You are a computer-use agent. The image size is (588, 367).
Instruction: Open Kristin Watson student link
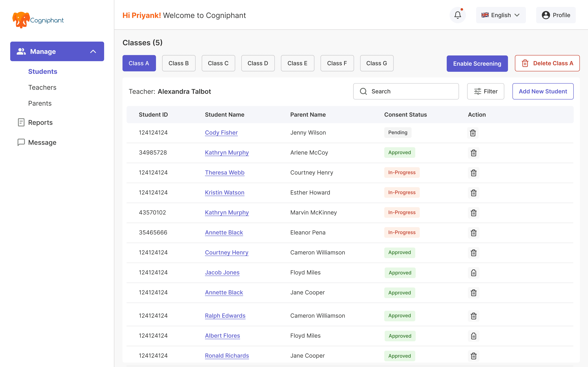pos(224,192)
